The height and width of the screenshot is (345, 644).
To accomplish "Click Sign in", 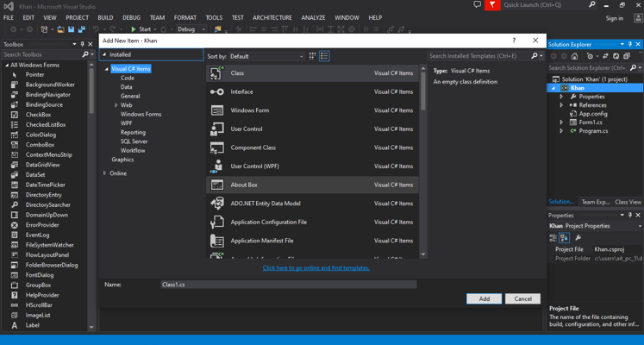I will [614, 18].
